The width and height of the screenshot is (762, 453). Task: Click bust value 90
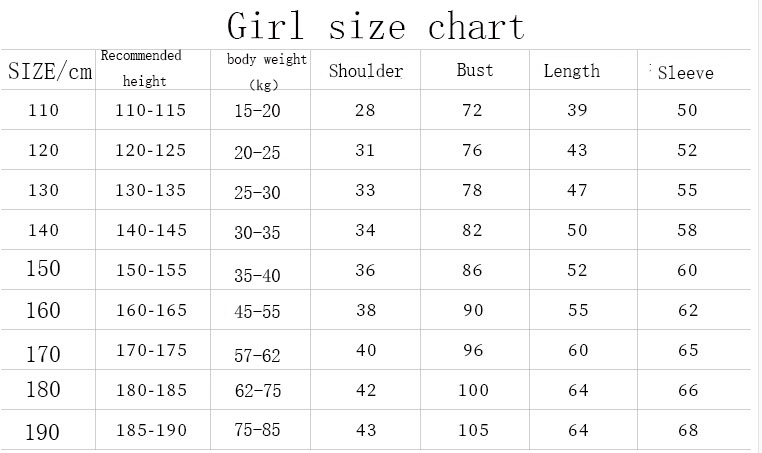pos(472,310)
